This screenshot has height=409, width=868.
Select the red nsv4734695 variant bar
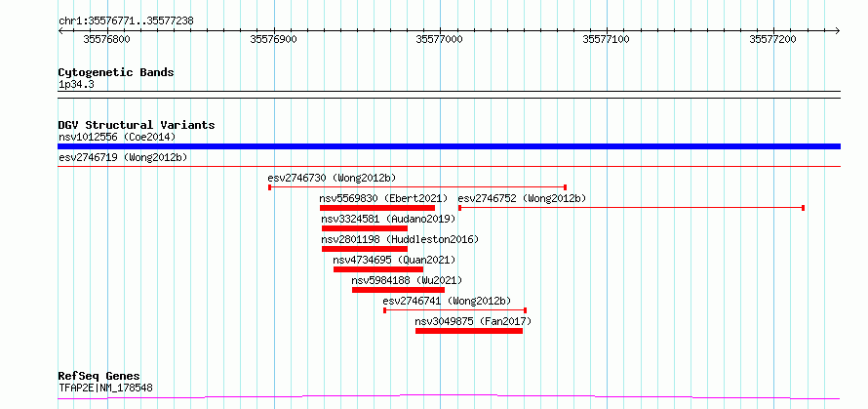tap(378, 269)
